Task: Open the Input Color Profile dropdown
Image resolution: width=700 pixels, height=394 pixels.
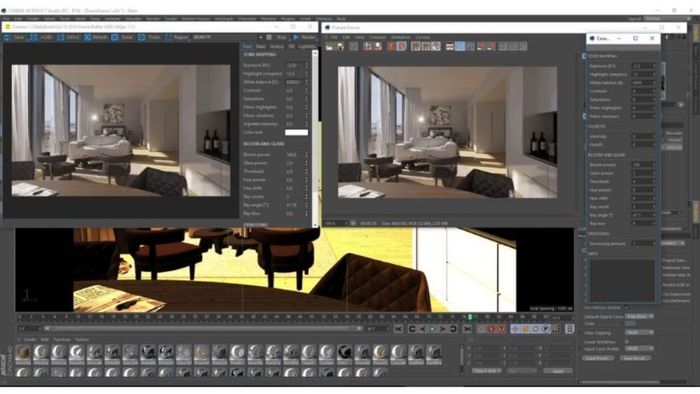Action: tap(640, 348)
